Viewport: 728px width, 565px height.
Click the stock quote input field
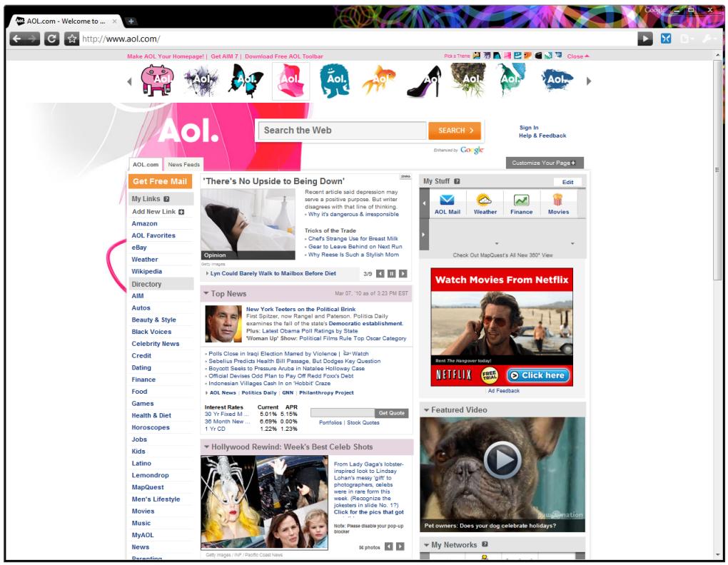(342, 413)
